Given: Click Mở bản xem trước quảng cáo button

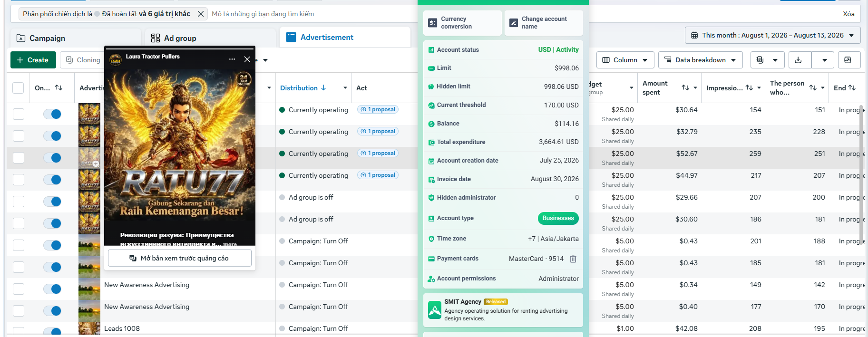Looking at the screenshot, I should (180, 258).
